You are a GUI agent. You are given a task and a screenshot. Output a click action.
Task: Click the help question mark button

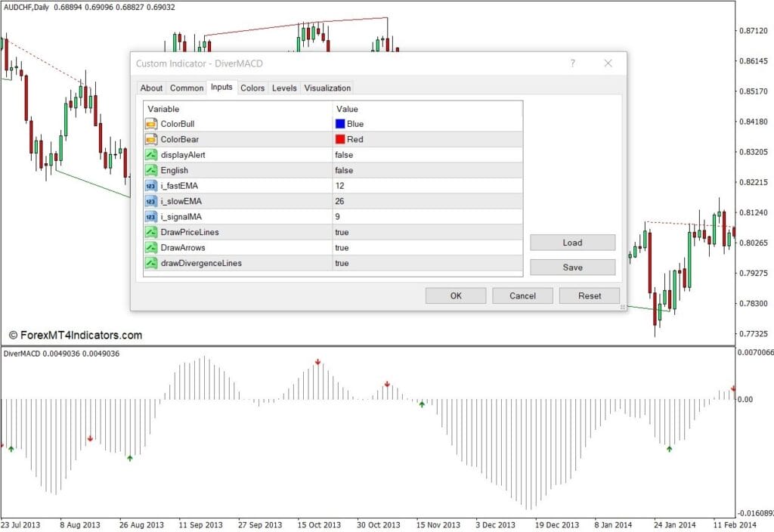tap(572, 63)
